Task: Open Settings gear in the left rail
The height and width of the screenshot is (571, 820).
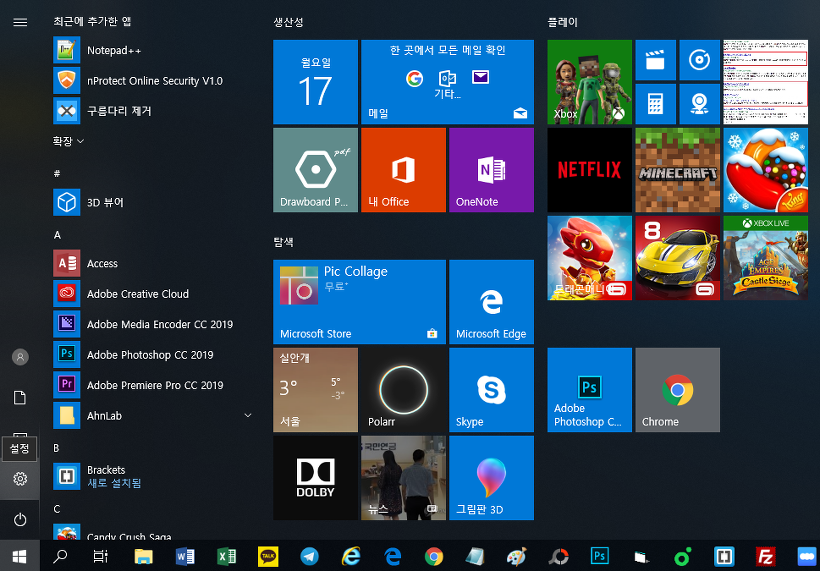Action: 20,478
